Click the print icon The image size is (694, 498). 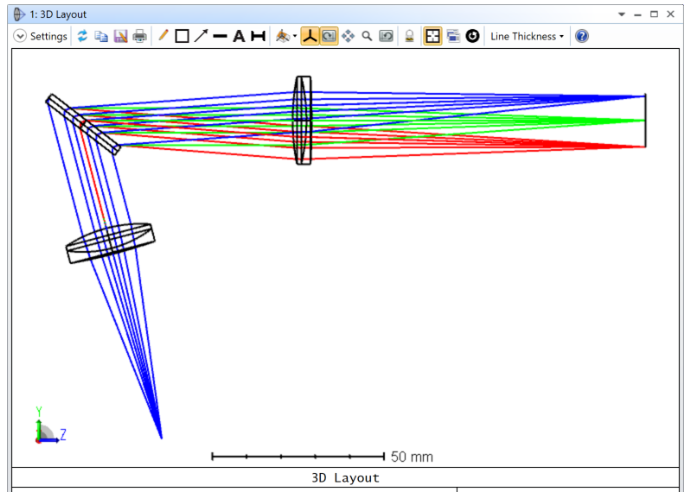(x=139, y=36)
